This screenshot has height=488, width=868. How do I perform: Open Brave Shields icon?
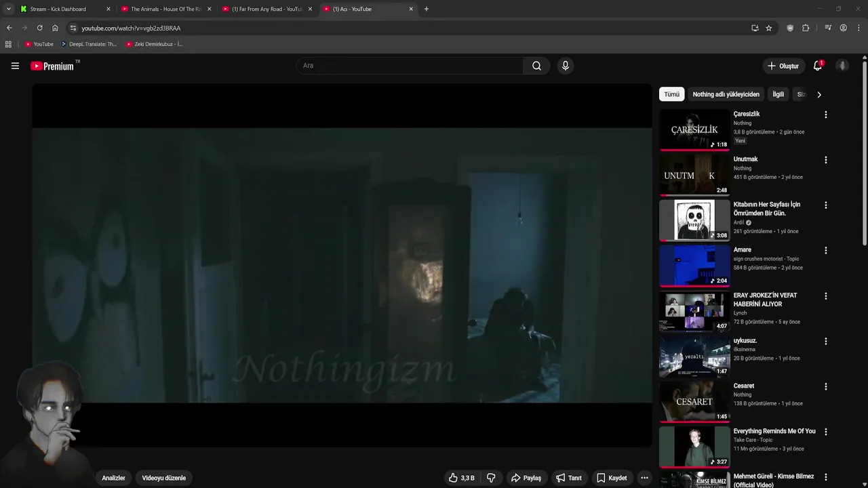click(x=790, y=28)
